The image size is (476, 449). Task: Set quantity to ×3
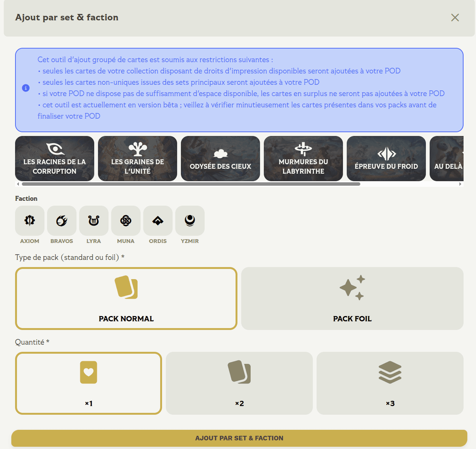tap(390, 383)
